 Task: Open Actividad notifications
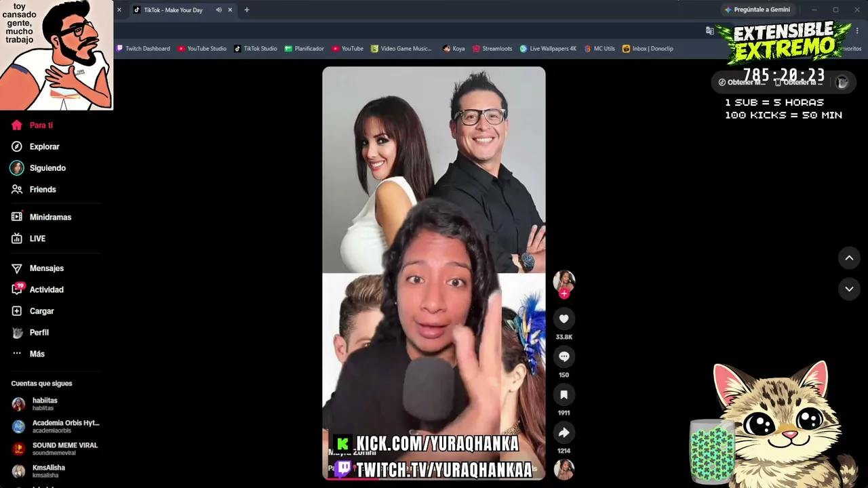click(x=37, y=289)
